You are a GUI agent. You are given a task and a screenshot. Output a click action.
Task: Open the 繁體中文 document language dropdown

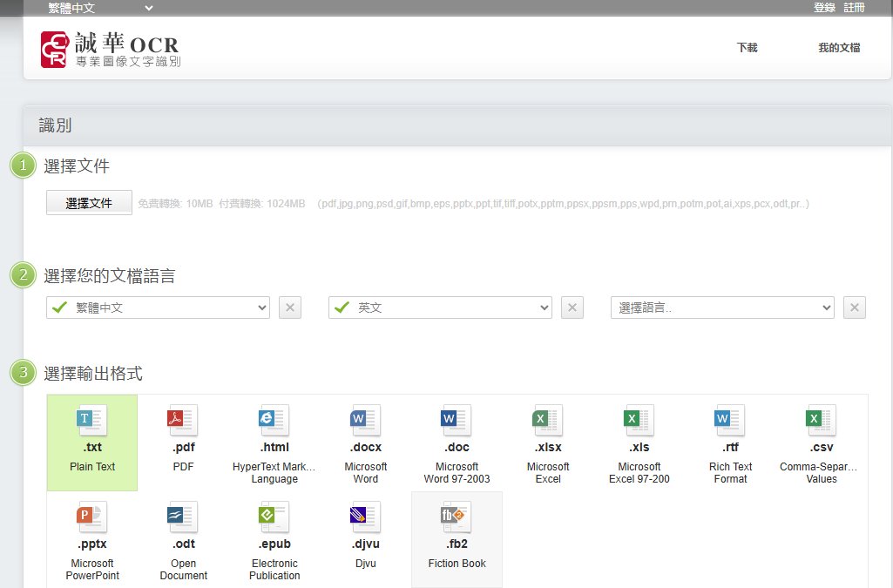point(158,308)
